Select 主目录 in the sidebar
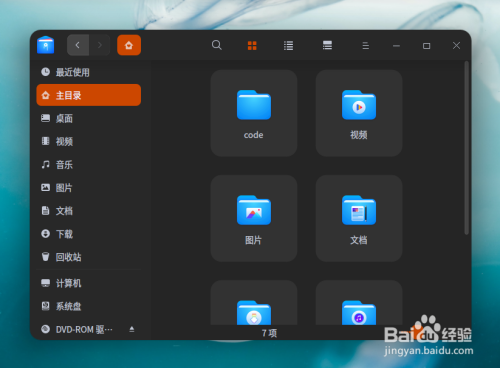 89,95
